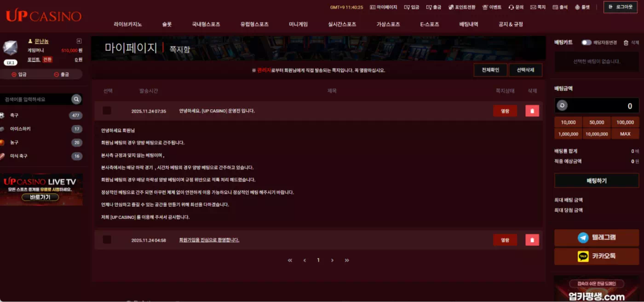
Task: Delete the welcome message with trash icon
Action: (532, 240)
